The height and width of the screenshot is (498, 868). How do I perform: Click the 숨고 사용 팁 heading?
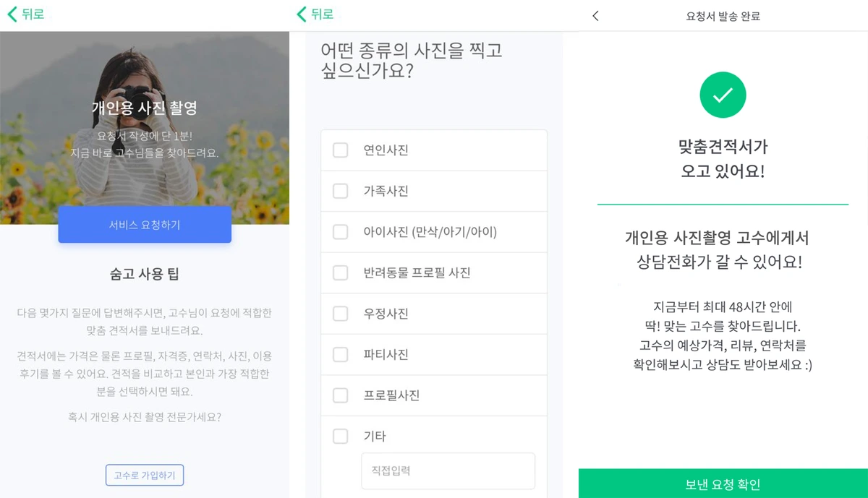[145, 274]
